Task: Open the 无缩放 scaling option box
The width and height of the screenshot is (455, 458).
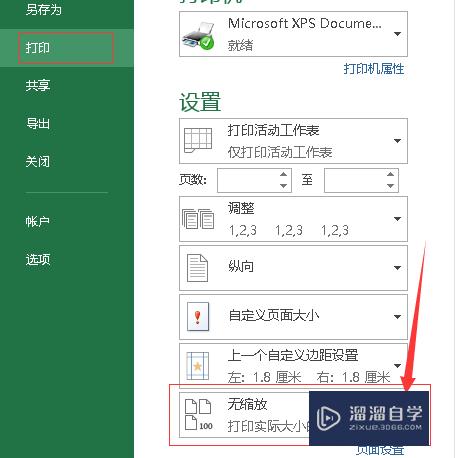Action: click(x=244, y=415)
